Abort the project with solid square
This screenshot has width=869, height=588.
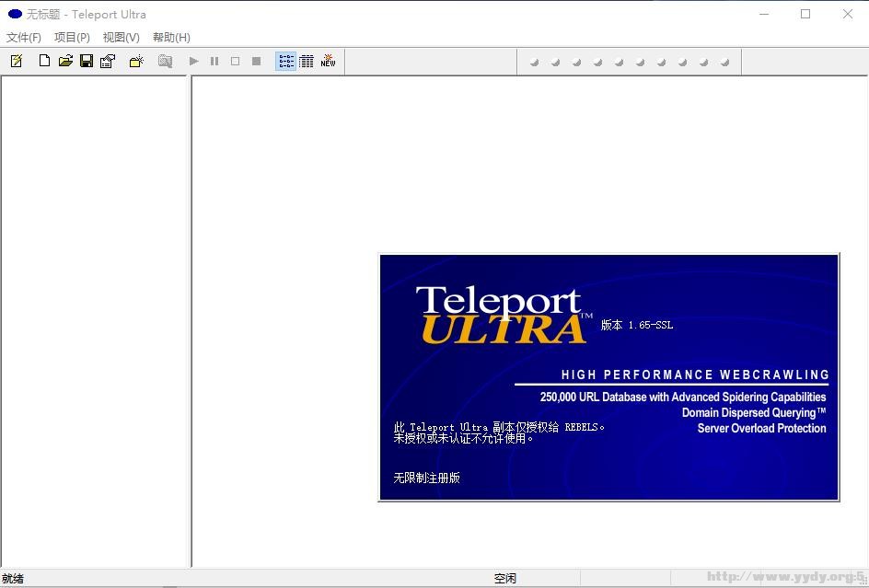(x=256, y=61)
